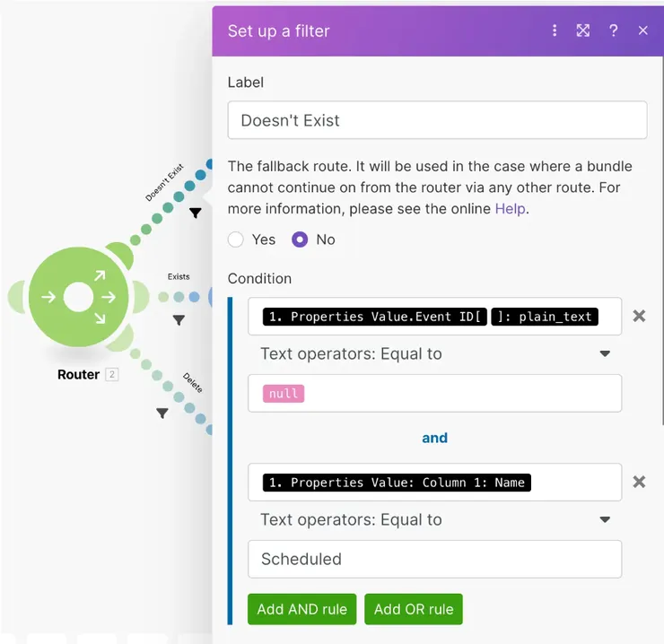Remove the Column 1 Name condition rule
Viewport: 664px width, 644px height.
[x=639, y=482]
